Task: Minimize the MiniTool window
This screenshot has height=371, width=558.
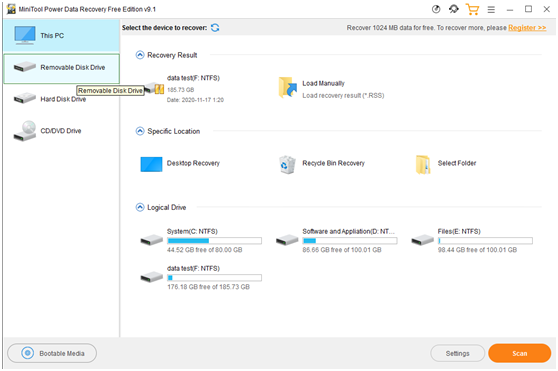Action: tap(510, 10)
